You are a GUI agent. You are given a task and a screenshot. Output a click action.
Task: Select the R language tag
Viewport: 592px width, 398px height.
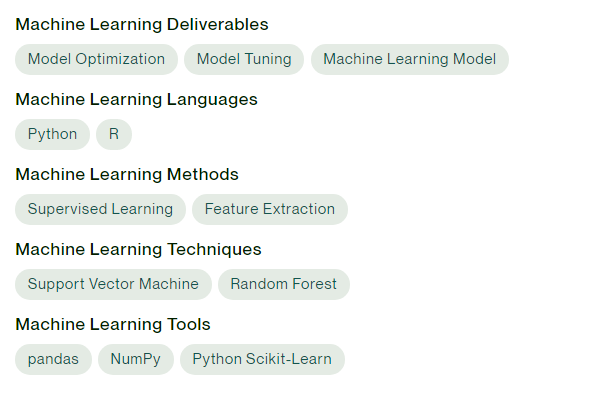coord(114,134)
